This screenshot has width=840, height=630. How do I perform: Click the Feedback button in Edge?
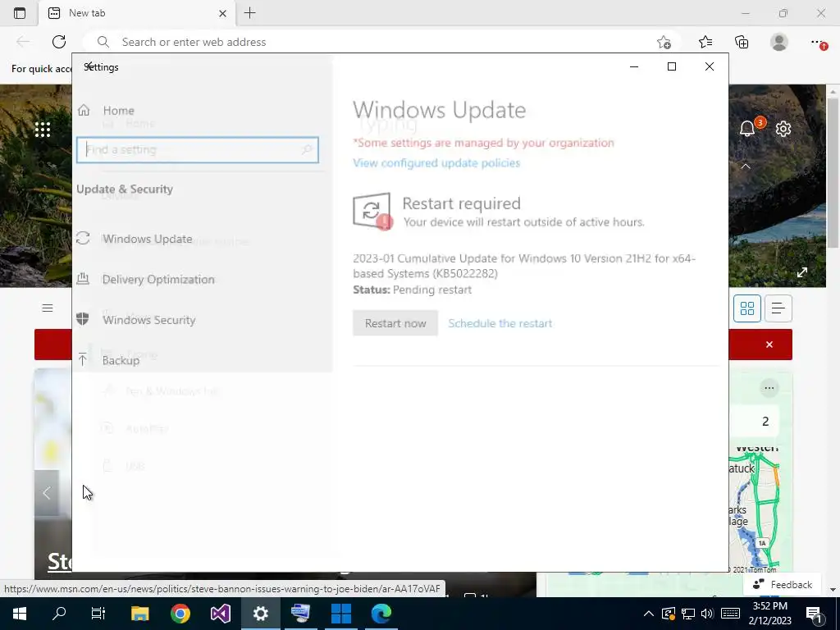pos(783,584)
